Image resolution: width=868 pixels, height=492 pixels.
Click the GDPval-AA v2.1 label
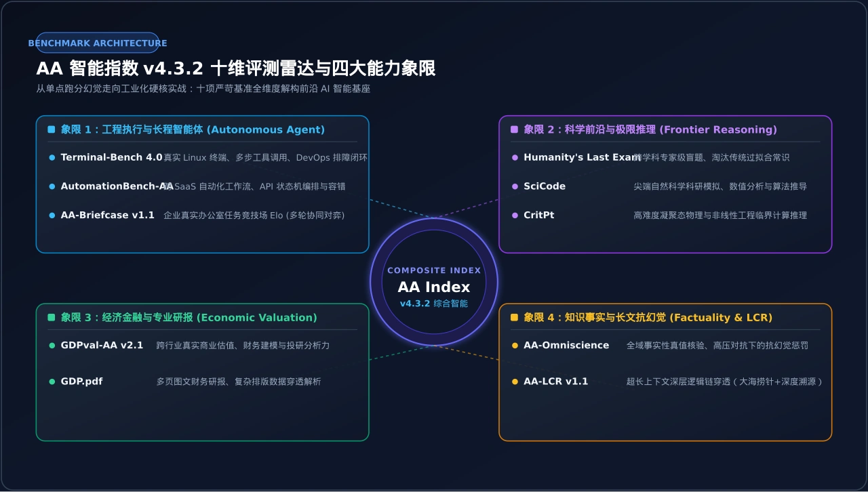102,345
